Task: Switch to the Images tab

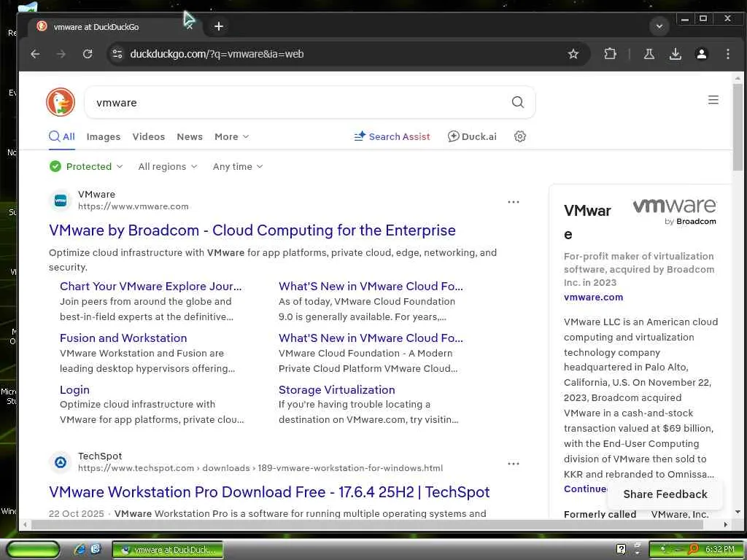Action: pyautogui.click(x=104, y=136)
